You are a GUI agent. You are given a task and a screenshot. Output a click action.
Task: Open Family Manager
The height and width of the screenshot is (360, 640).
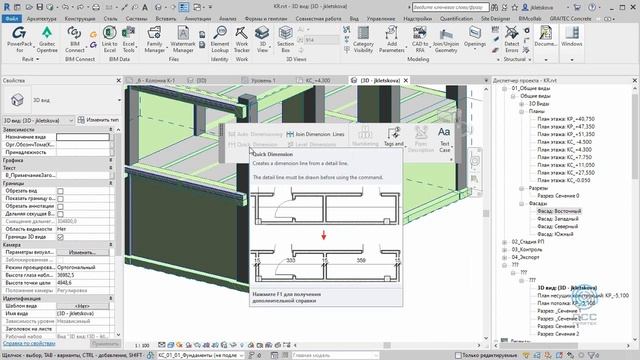pyautogui.click(x=154, y=39)
